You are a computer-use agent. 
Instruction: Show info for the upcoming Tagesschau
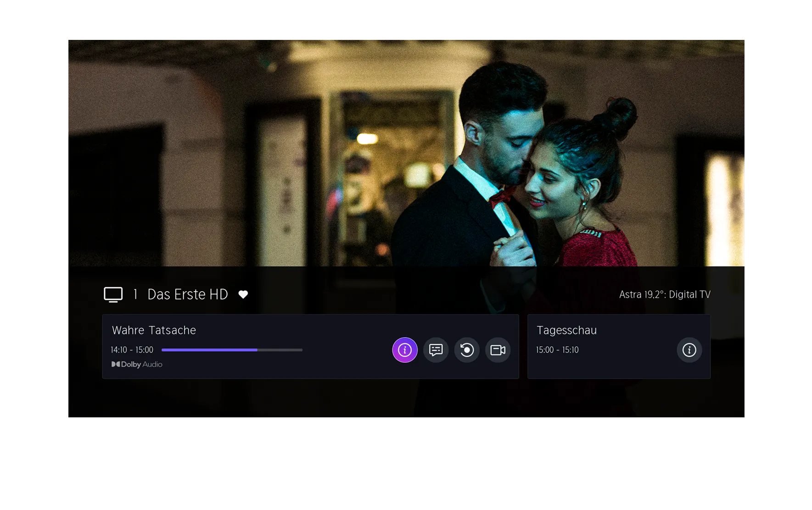(x=689, y=350)
